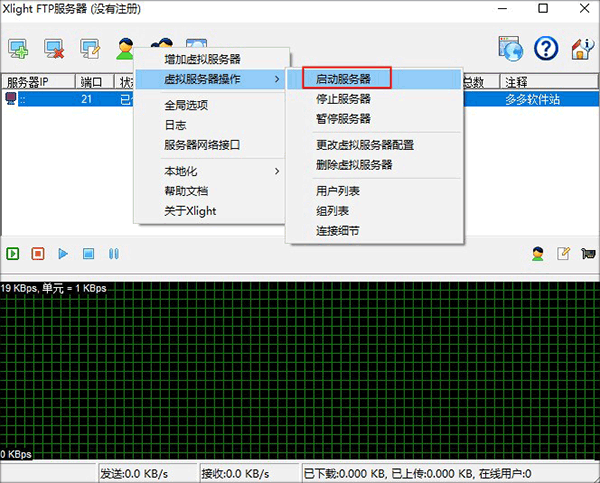This screenshot has height=483, width=600.
Task: Click the delete virtual server toolbar icon
Action: (54, 49)
